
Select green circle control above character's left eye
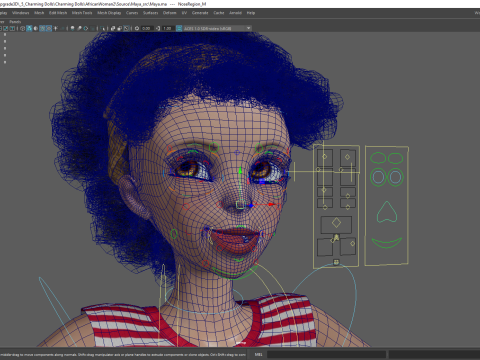260,147
